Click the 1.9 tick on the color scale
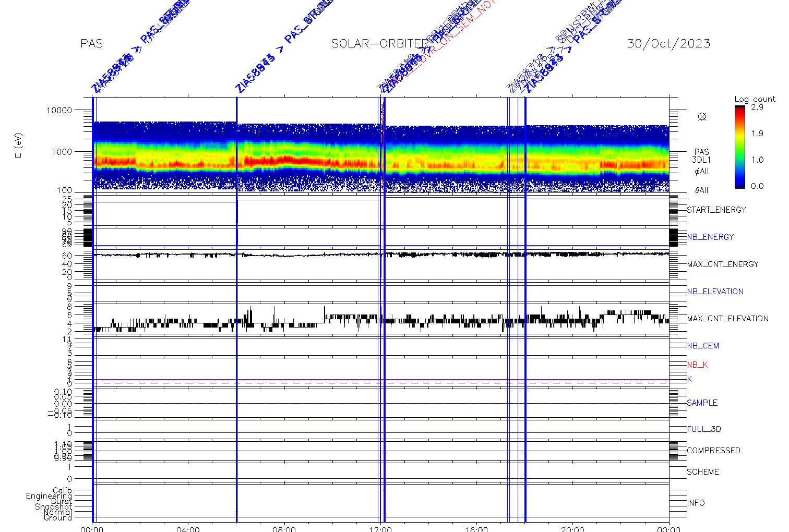 point(757,134)
